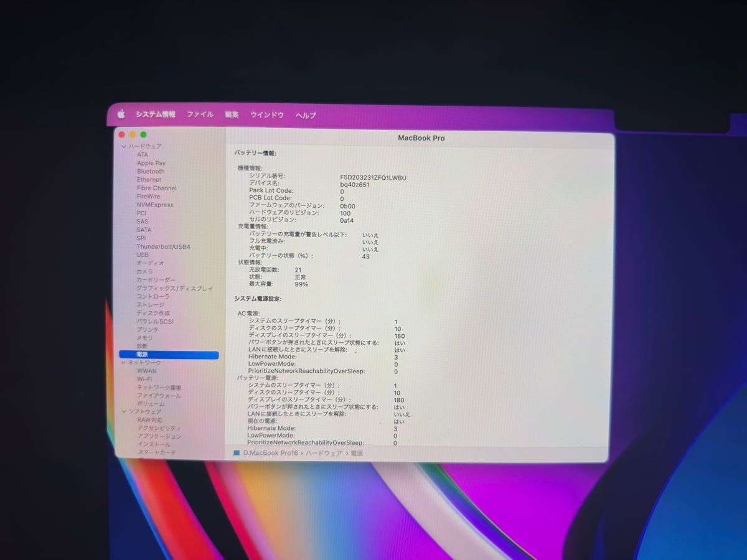Open the 編集 menu

click(x=232, y=114)
